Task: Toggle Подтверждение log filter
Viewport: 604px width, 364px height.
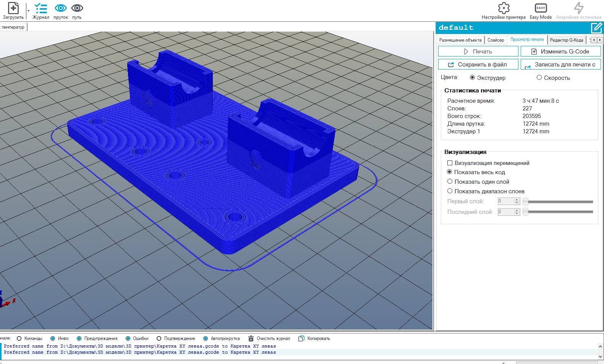Action: click(x=159, y=338)
